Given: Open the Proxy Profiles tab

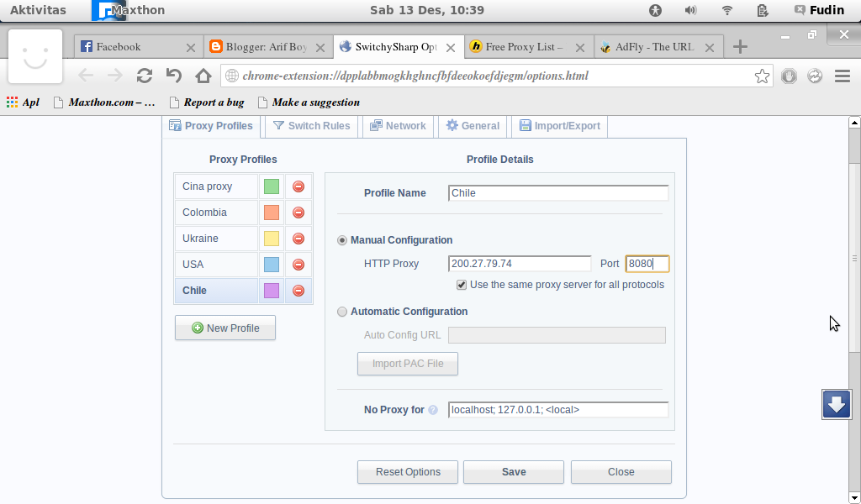Looking at the screenshot, I should 211,126.
